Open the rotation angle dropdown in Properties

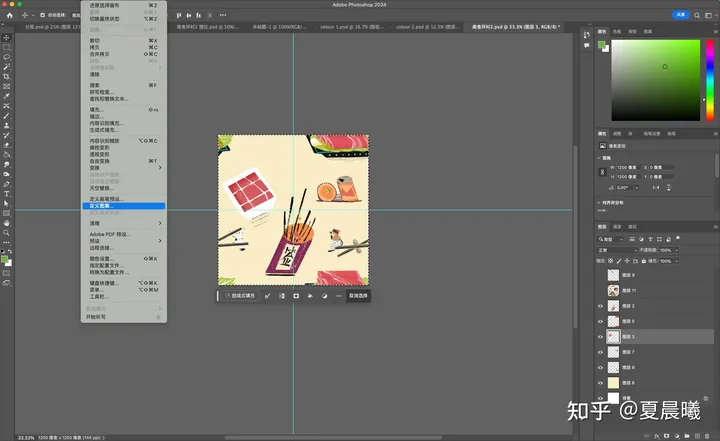point(636,188)
